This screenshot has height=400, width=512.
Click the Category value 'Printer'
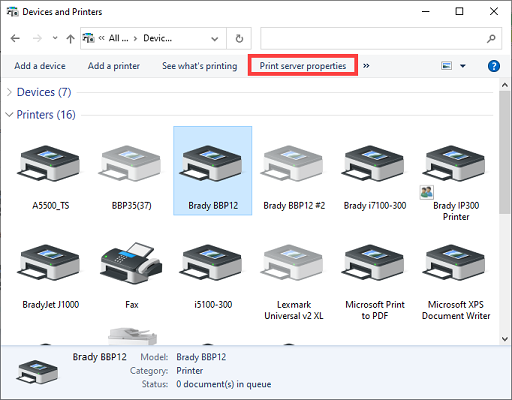190,371
